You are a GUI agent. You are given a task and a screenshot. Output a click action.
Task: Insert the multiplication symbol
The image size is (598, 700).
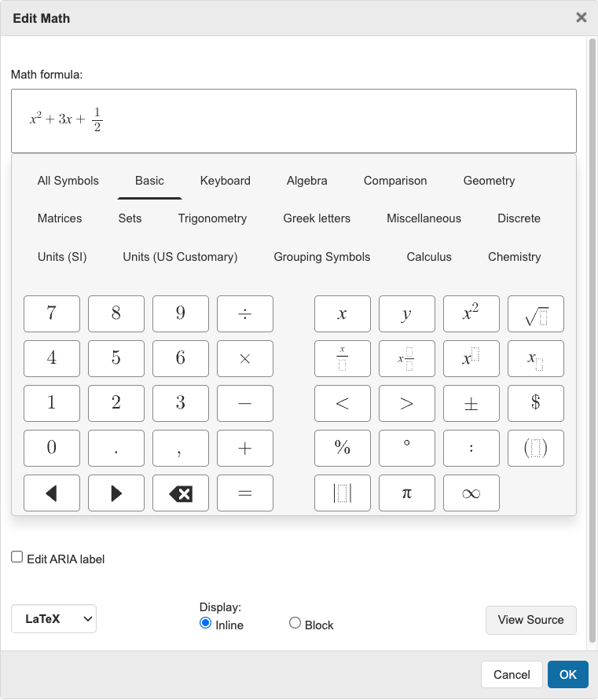tap(244, 358)
